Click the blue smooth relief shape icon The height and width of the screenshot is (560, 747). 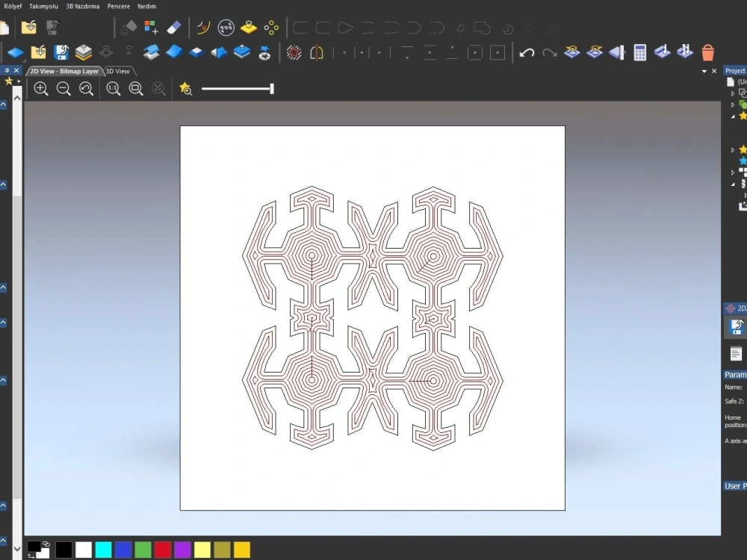174,52
